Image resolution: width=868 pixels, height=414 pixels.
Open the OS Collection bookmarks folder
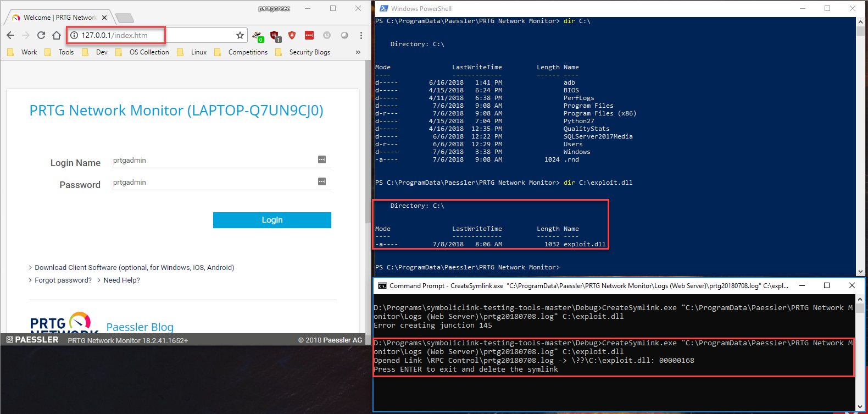click(143, 52)
